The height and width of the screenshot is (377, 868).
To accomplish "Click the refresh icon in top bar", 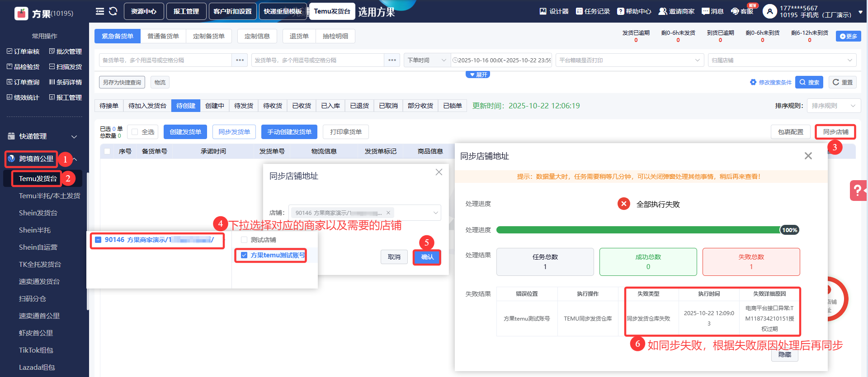I will 113,11.
